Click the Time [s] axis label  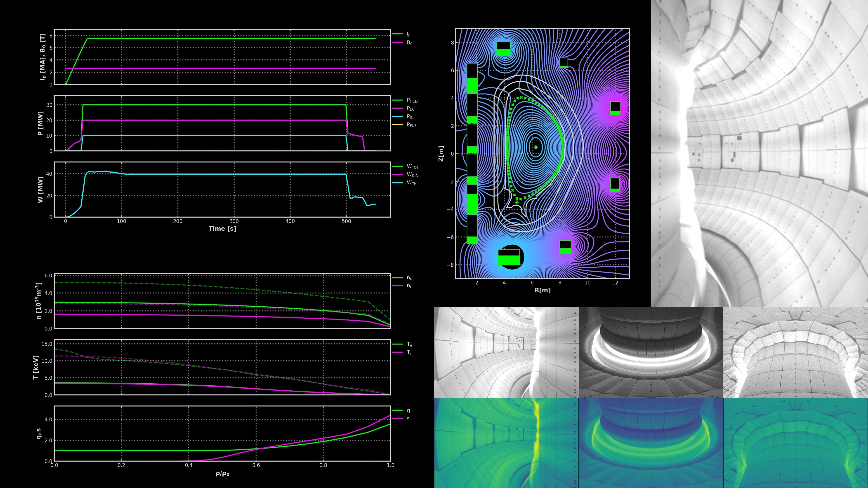[x=222, y=229]
